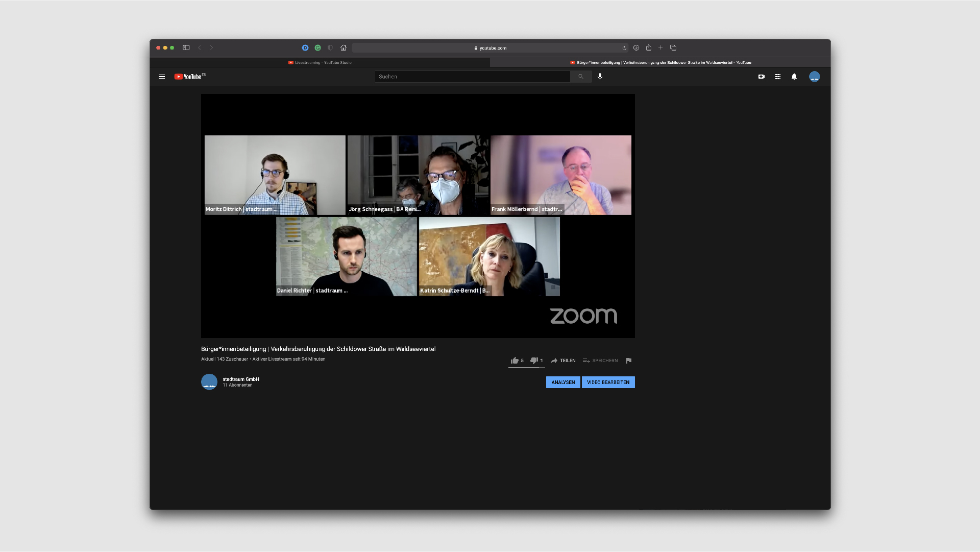This screenshot has height=552, width=980.
Task: Click the Analysen button
Action: click(563, 382)
